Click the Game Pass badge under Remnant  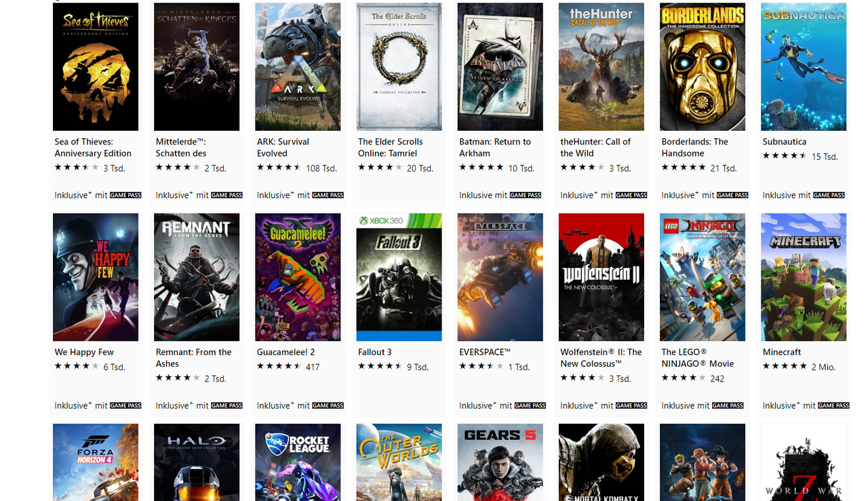[x=226, y=405]
